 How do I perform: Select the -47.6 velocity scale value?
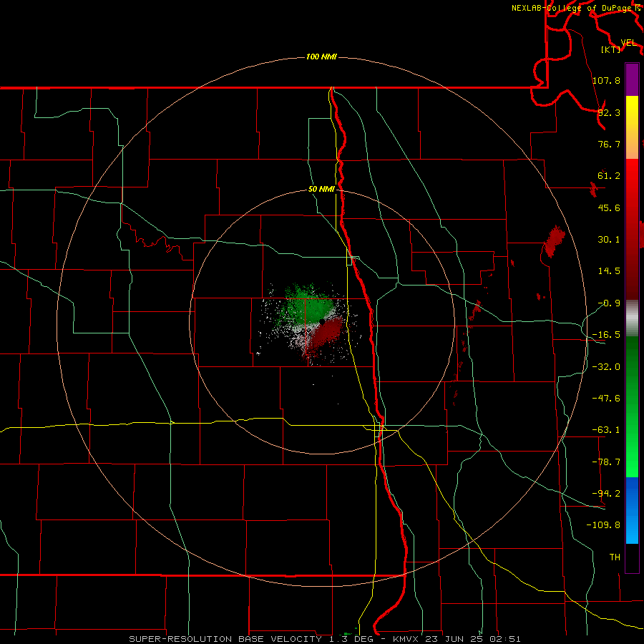(606, 399)
